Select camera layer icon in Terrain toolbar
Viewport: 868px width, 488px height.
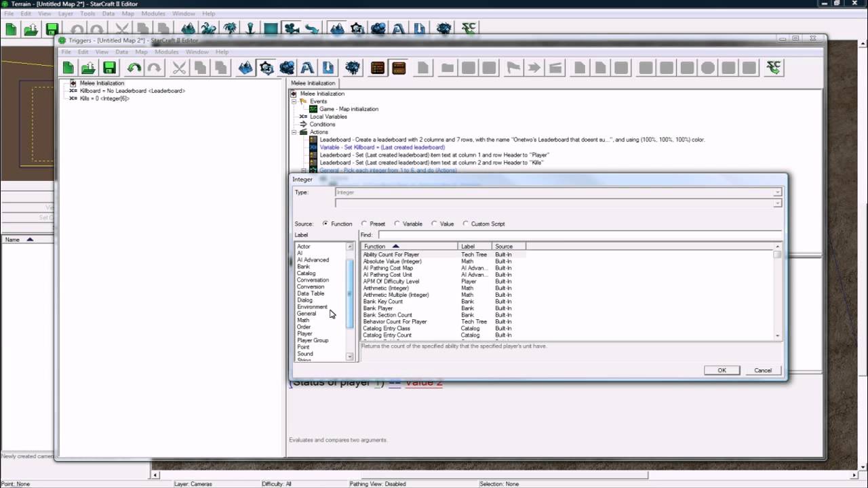(x=292, y=28)
